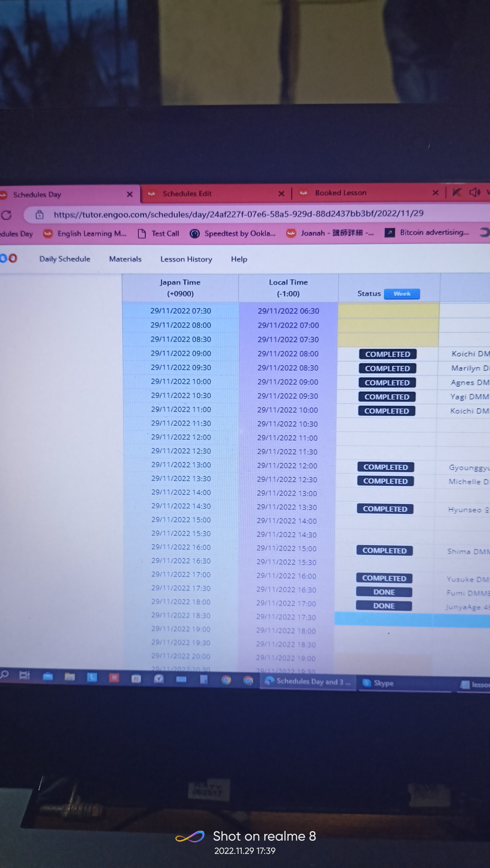Open student Fumi's lesson entry

468,593
